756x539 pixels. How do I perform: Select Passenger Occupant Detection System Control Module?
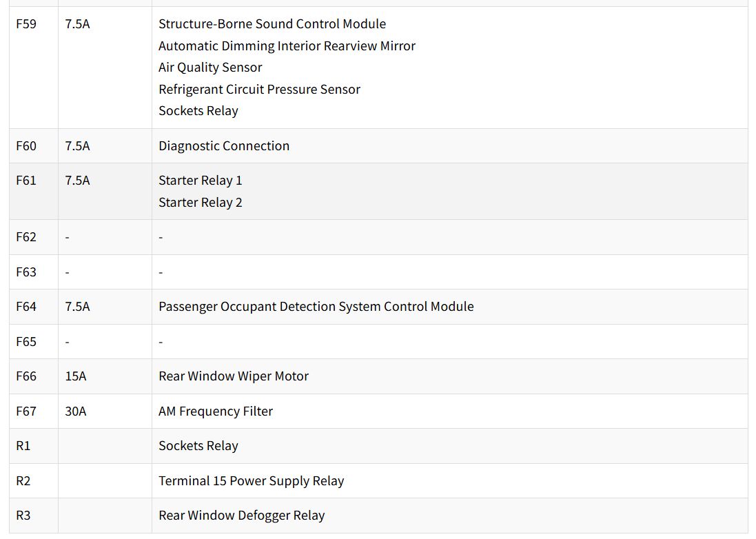[316, 307]
